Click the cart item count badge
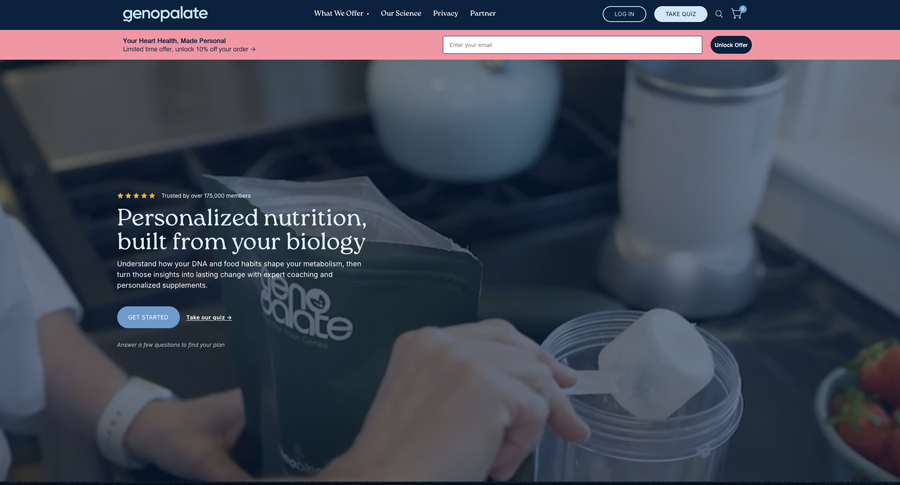Image resolution: width=900 pixels, height=485 pixels. pyautogui.click(x=743, y=9)
